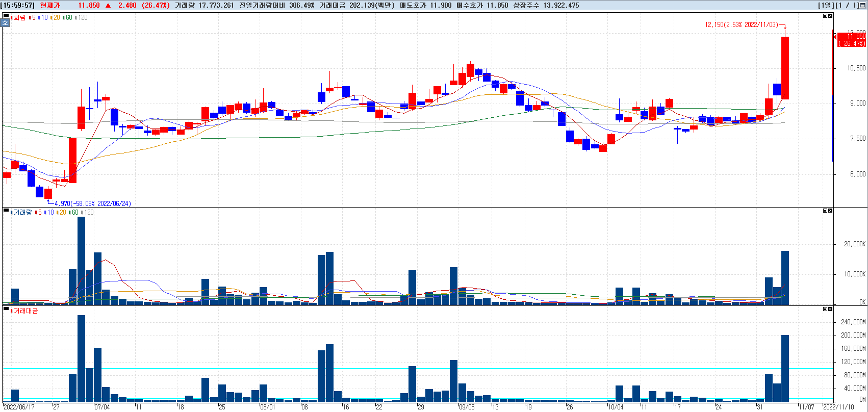Select the 20-day MA legend in price pane
The image size is (868, 412).
(56, 17)
